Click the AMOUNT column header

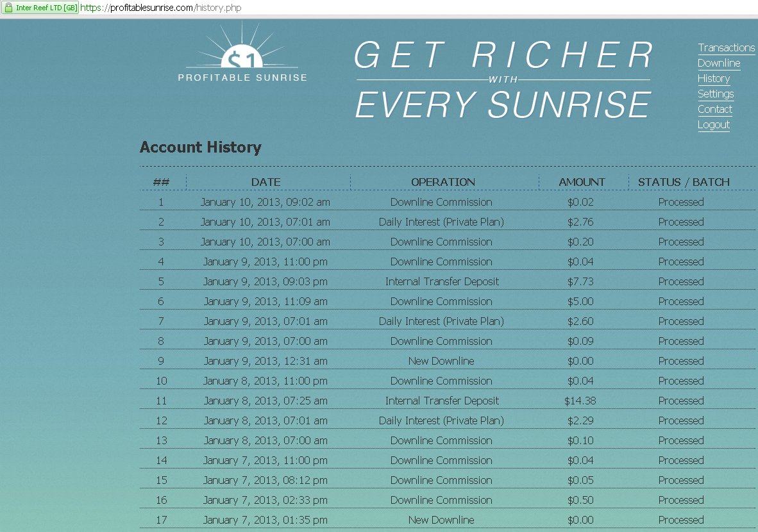click(x=582, y=182)
